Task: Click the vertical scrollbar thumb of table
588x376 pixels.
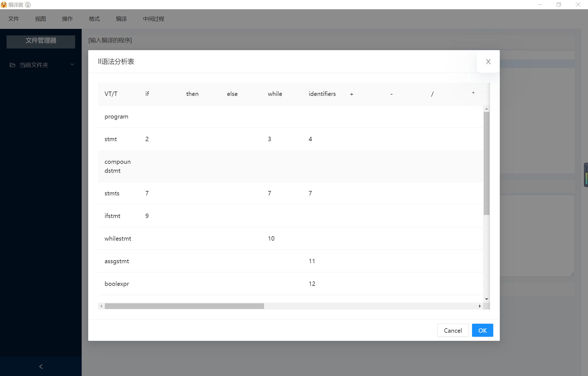Action: pyautogui.click(x=486, y=163)
